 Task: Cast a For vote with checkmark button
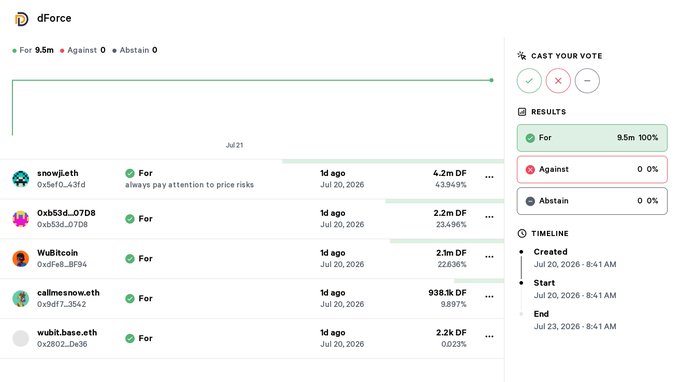pos(529,81)
